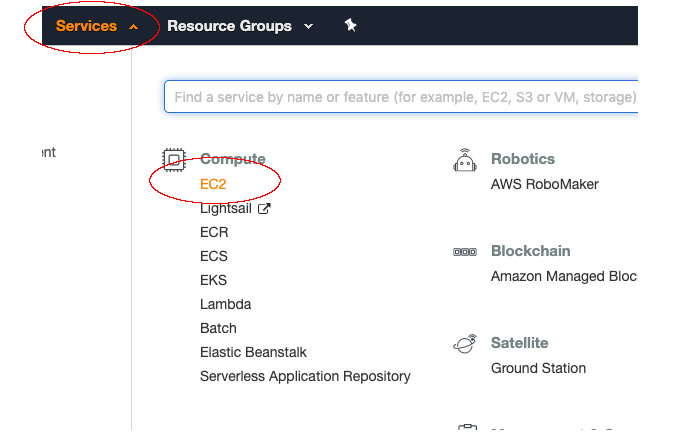The width and height of the screenshot is (680, 437).
Task: Open EKS from the Compute list
Action: pyautogui.click(x=213, y=280)
